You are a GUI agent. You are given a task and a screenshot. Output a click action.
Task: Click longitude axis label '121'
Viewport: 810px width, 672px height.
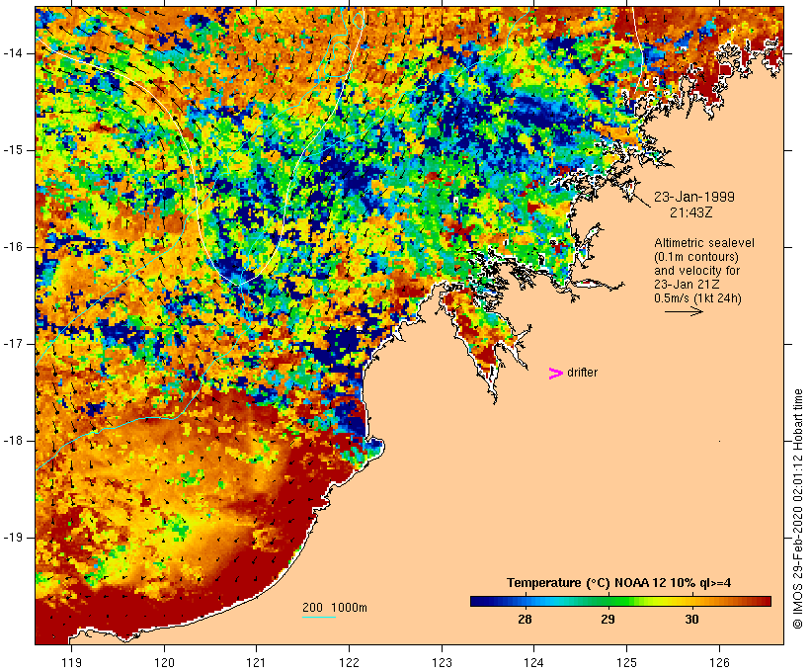point(256,662)
